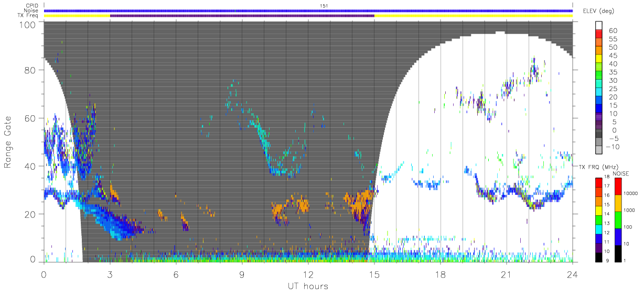Click the "ELEV (deg)" legend title
644x297 pixels.
coord(598,10)
